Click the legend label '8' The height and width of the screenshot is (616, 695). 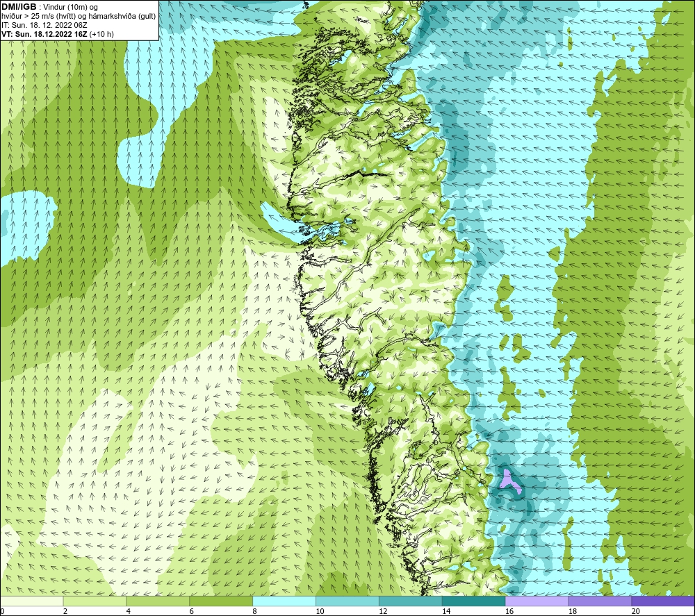click(254, 611)
